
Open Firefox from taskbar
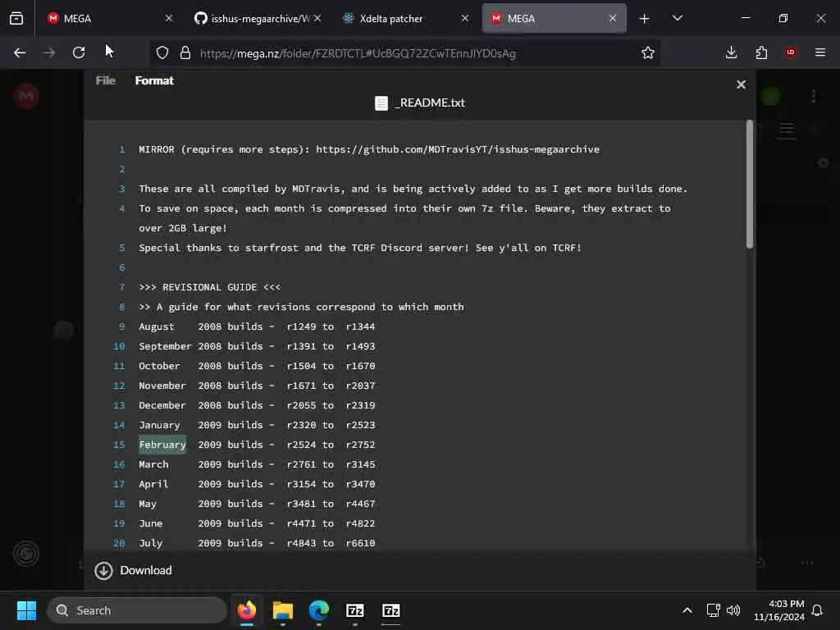pyautogui.click(x=247, y=610)
